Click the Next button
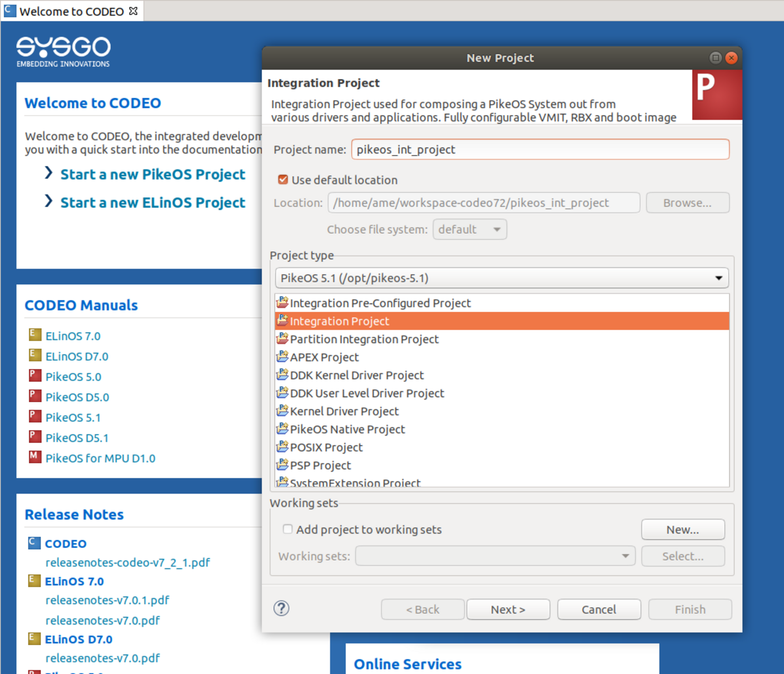This screenshot has height=674, width=784. pyautogui.click(x=508, y=609)
